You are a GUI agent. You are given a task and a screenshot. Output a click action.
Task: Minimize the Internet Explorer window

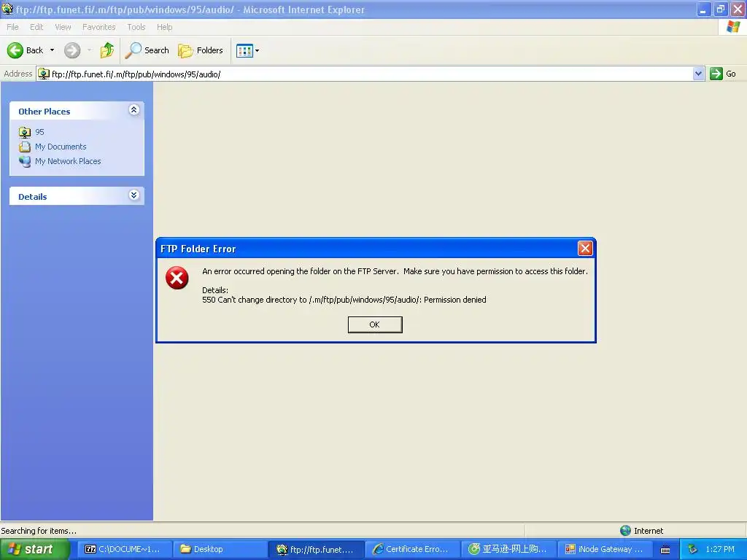(x=703, y=9)
